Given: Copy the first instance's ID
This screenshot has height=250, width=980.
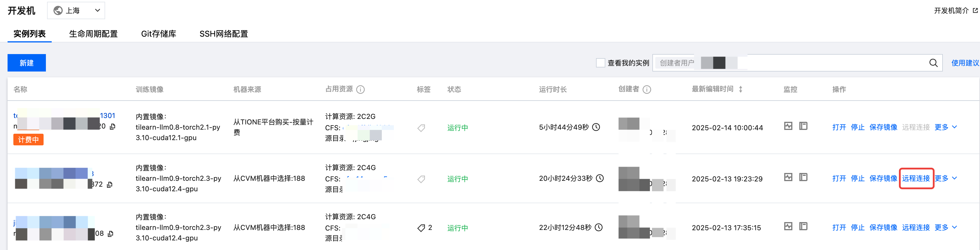Looking at the screenshot, I should point(113,126).
